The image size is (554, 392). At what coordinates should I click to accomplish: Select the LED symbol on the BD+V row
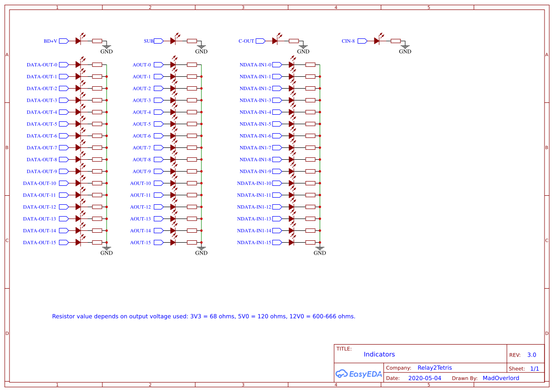[x=78, y=41]
